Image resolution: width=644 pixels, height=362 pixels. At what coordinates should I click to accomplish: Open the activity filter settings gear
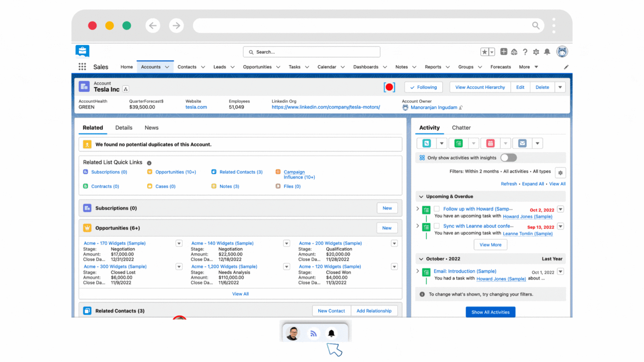(x=561, y=173)
